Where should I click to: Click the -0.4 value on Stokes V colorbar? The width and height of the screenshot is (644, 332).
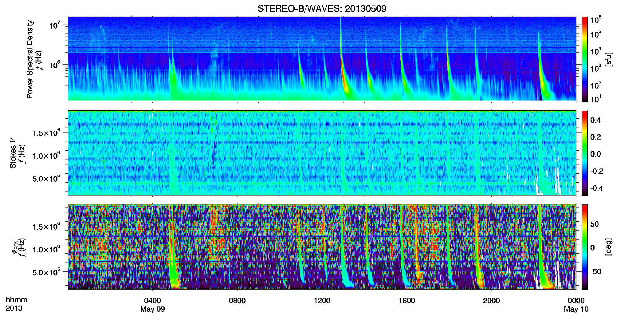pyautogui.click(x=597, y=188)
